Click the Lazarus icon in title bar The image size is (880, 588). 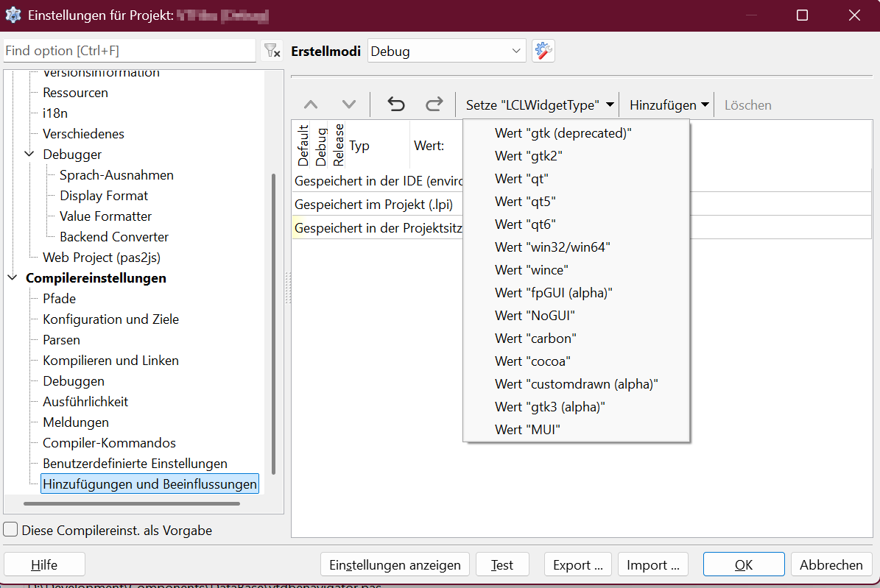tap(13, 15)
